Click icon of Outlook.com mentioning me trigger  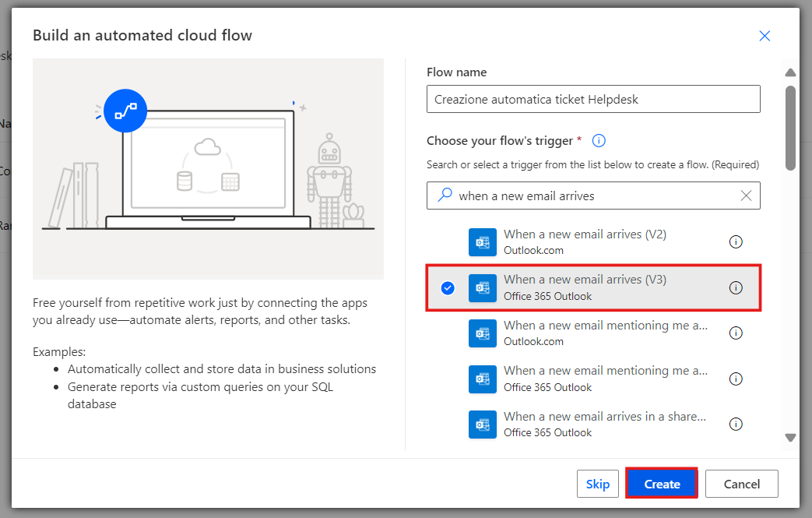point(482,333)
